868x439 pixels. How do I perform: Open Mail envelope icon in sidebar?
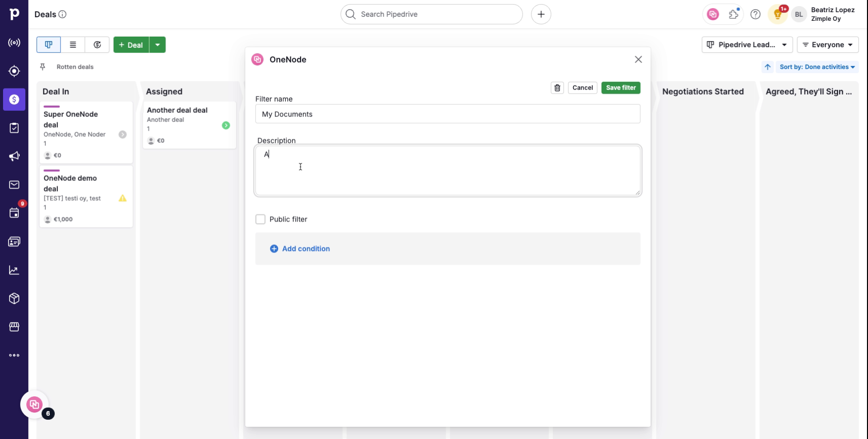(14, 185)
